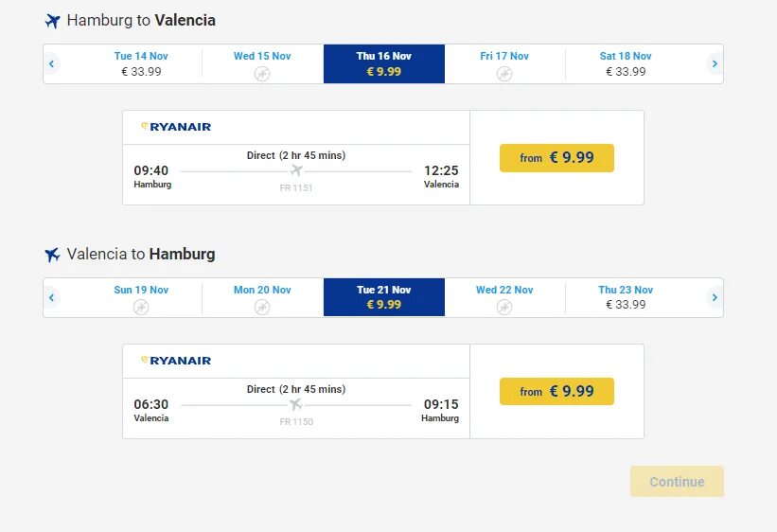Select the Mon 20 Nov return date
Image resolution: width=777 pixels, height=532 pixels.
coord(262,297)
